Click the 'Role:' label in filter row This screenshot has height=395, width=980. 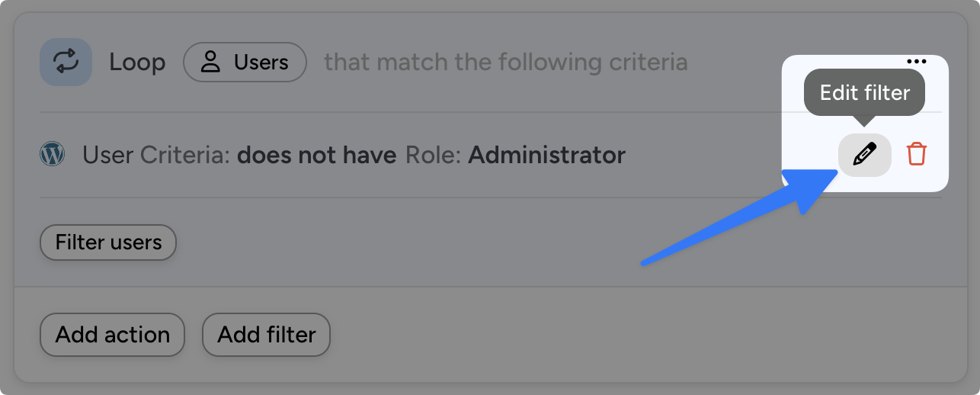(433, 156)
